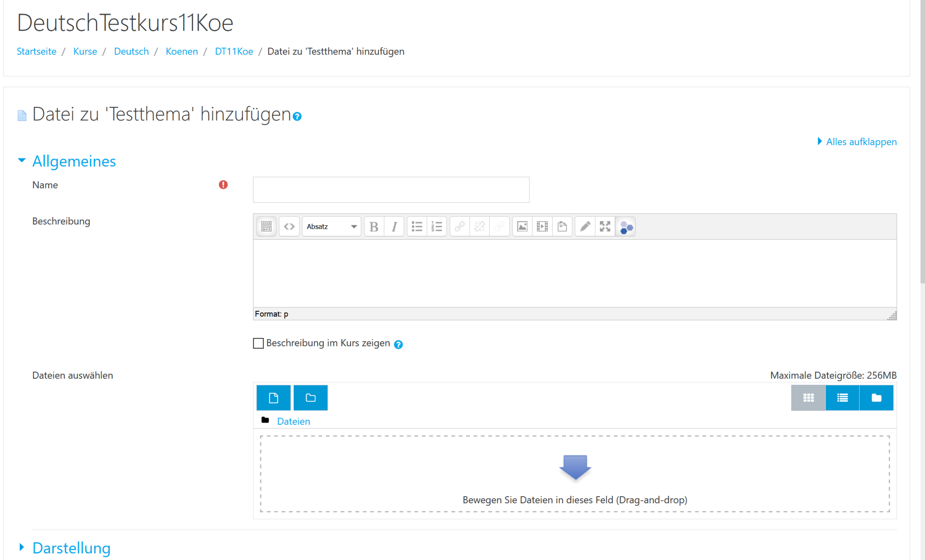Switch file manager to icon grid view
925x560 pixels.
(808, 398)
